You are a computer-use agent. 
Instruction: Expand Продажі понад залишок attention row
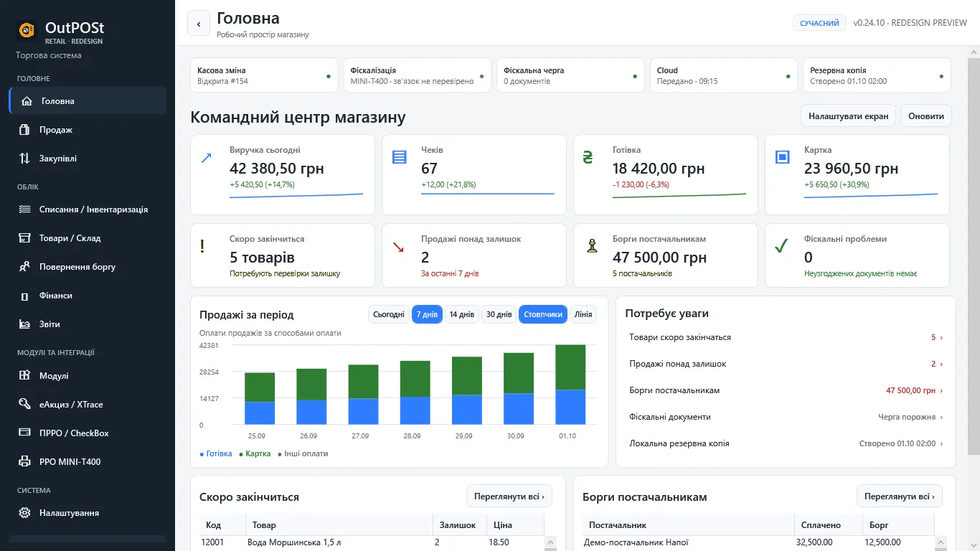(x=786, y=364)
